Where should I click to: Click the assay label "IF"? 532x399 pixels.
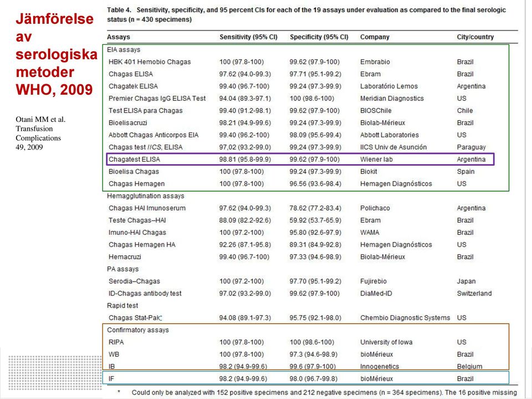click(111, 379)
